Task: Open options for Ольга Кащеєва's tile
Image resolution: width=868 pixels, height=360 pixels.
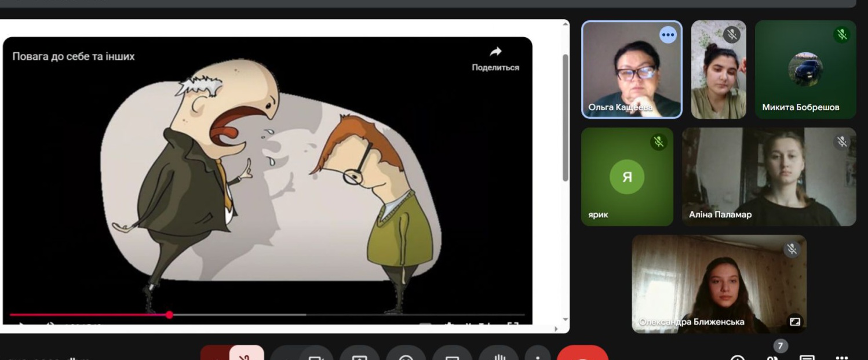Action: tap(668, 35)
